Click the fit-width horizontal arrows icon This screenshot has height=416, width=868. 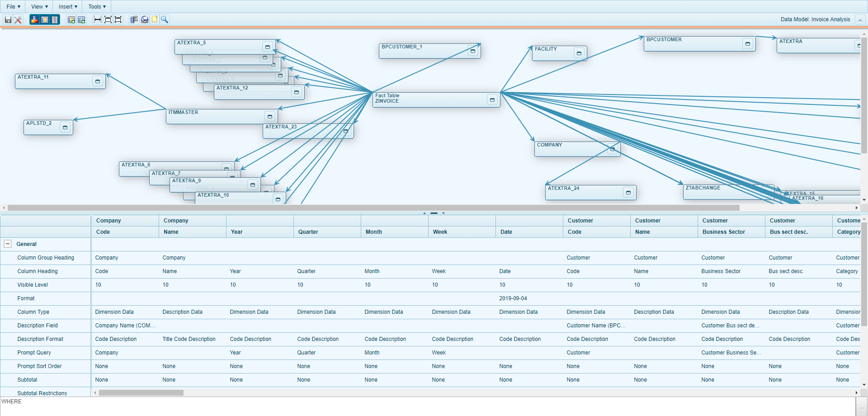click(x=97, y=19)
